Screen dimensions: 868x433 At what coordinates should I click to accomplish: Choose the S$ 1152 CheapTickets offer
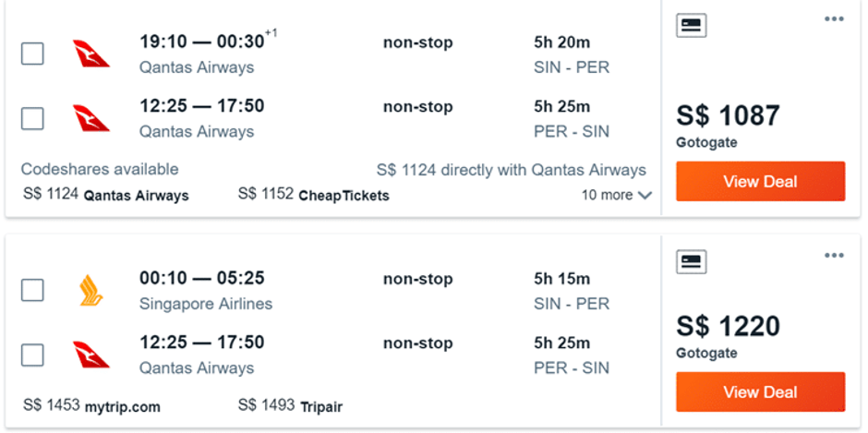pos(313,195)
